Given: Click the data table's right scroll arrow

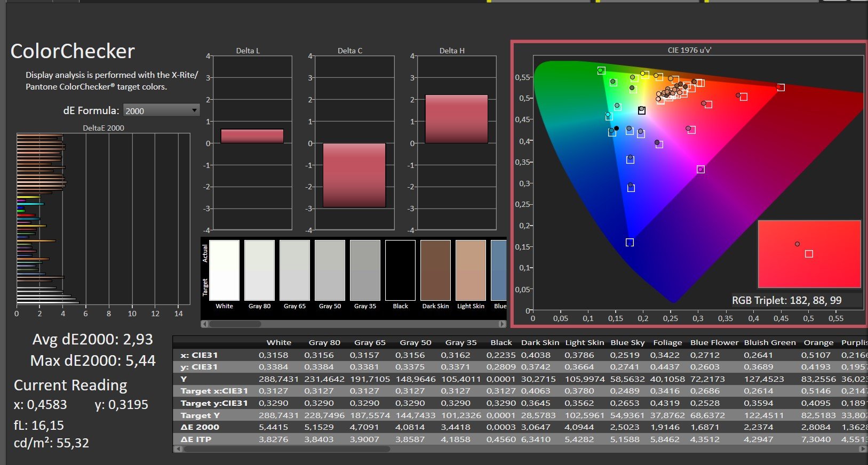Looking at the screenshot, I should pos(863,449).
